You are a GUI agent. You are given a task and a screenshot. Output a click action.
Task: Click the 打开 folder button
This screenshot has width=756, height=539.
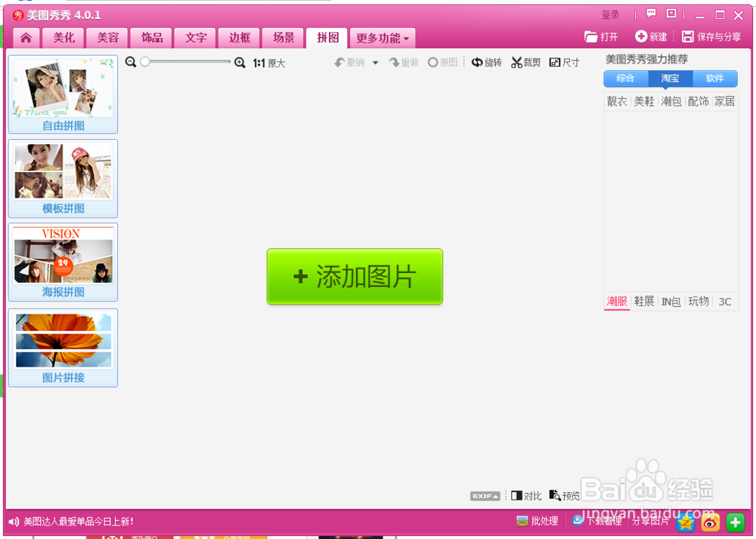pos(601,36)
